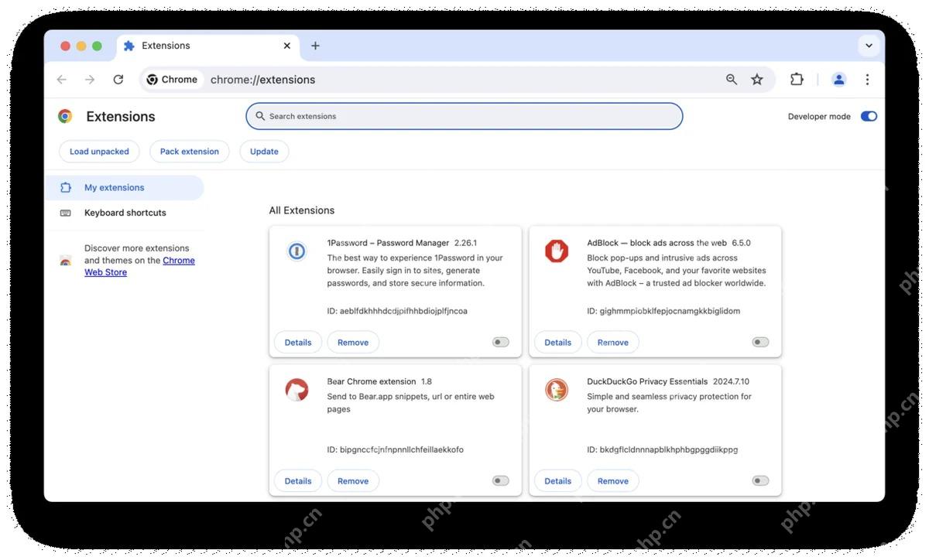Image resolution: width=929 pixels, height=560 pixels.
Task: Turn off Developer mode switch
Action: click(x=869, y=117)
